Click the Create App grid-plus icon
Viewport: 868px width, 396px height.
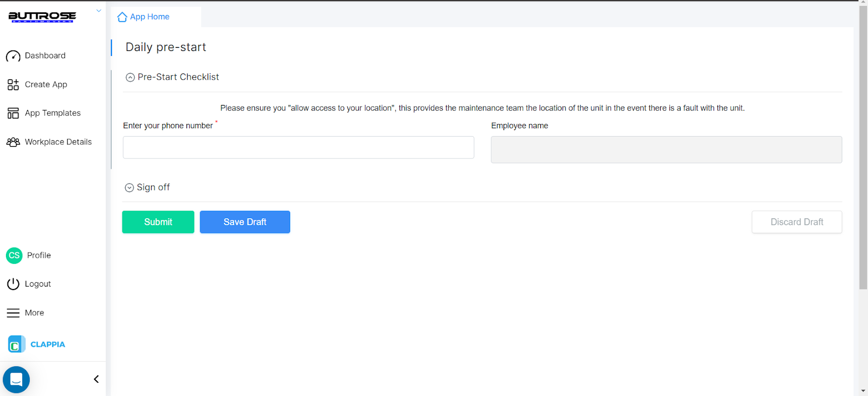click(13, 85)
